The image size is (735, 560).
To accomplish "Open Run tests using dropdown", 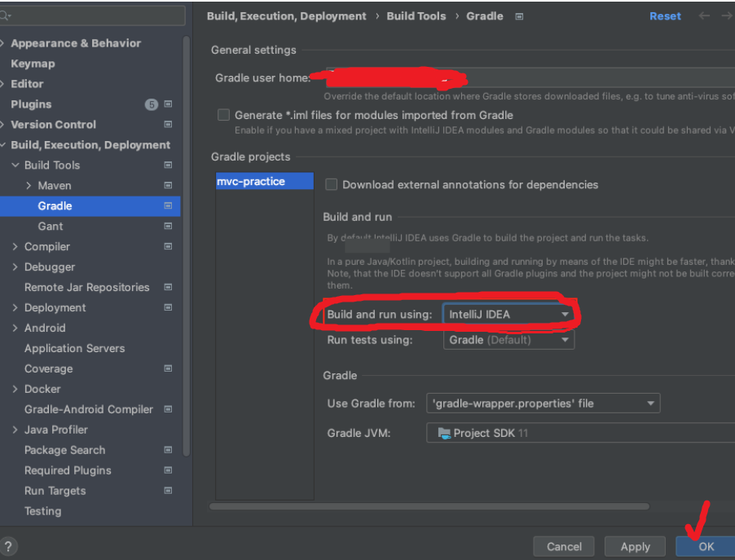I will pyautogui.click(x=508, y=340).
